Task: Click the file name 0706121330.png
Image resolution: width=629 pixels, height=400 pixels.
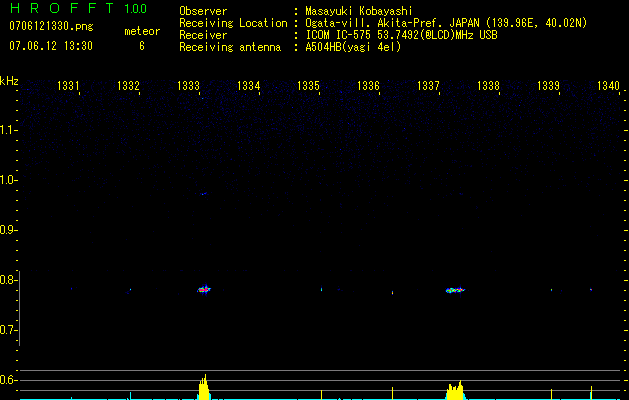Action: click(x=51, y=26)
